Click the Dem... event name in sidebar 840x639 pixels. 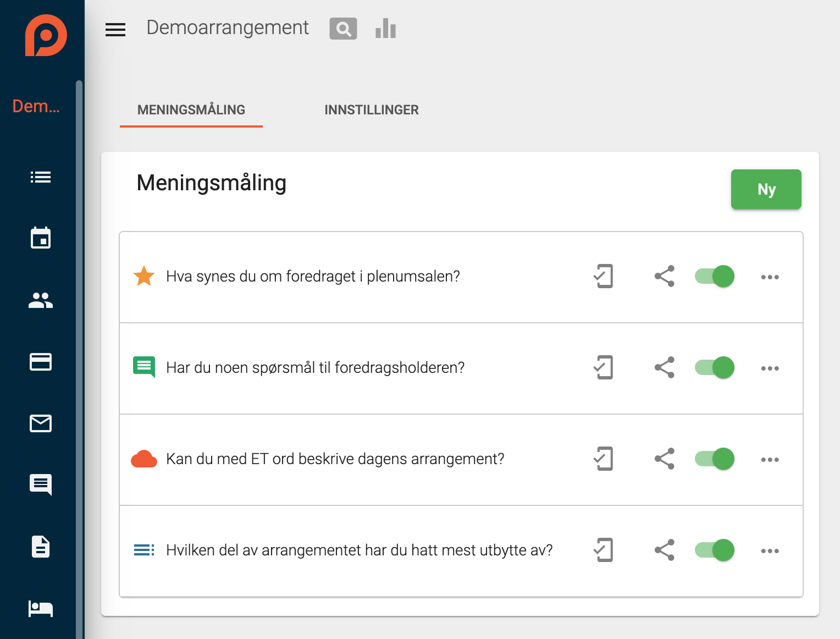(36, 106)
